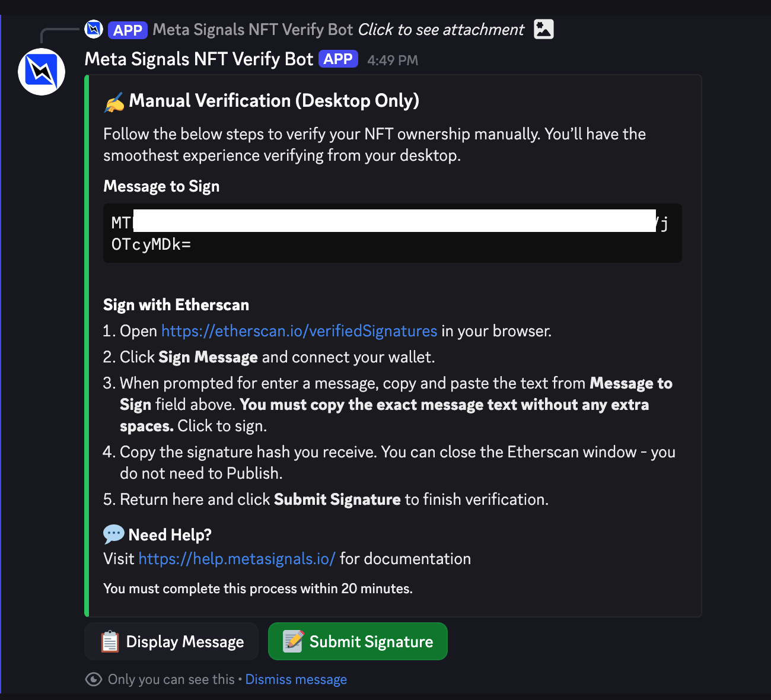
Task: Click the APP badge in the reply preview
Action: [128, 30]
